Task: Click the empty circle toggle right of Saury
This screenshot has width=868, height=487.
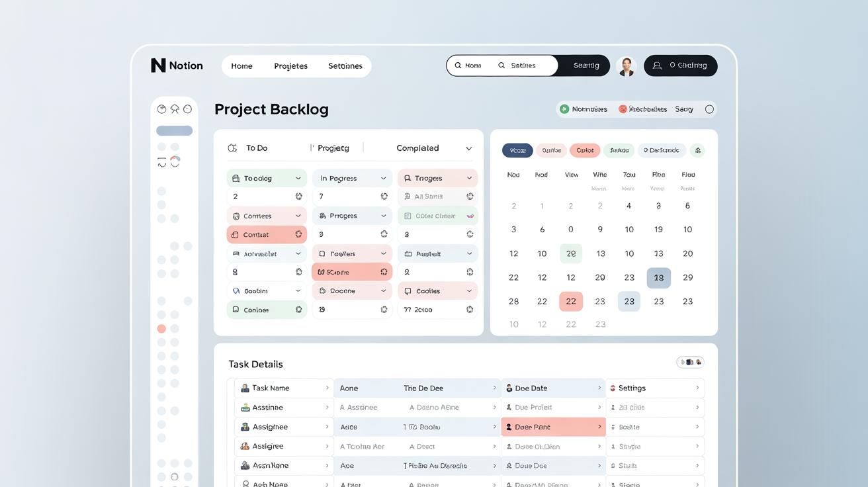Action: point(709,109)
